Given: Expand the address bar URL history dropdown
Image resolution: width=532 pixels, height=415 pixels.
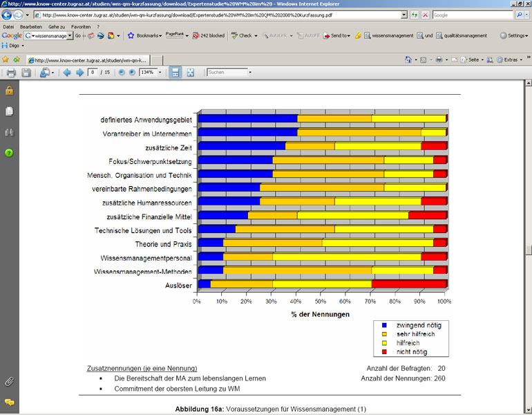Looking at the screenshot, I should point(403,15).
